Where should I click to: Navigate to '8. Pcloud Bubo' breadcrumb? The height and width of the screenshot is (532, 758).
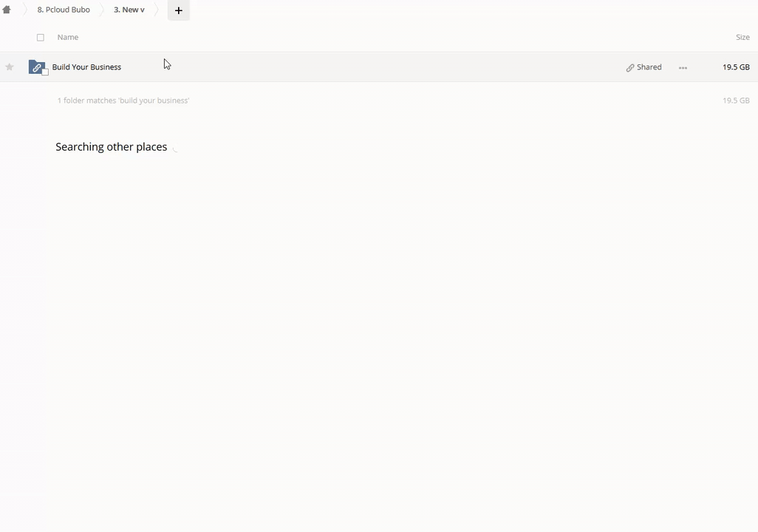click(x=64, y=10)
